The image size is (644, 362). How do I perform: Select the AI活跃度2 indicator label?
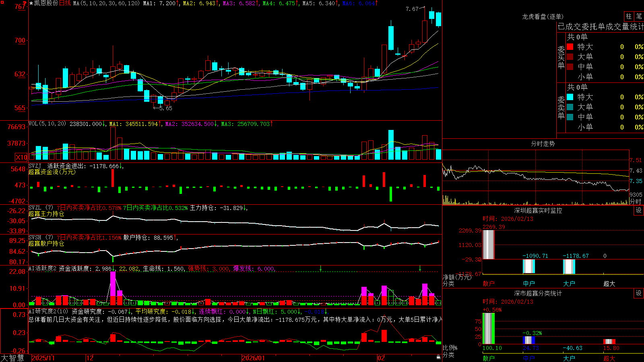point(43,268)
